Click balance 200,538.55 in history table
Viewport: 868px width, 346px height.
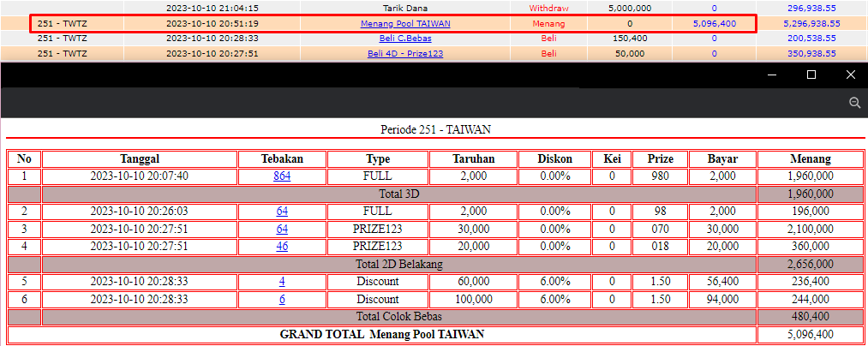click(812, 39)
